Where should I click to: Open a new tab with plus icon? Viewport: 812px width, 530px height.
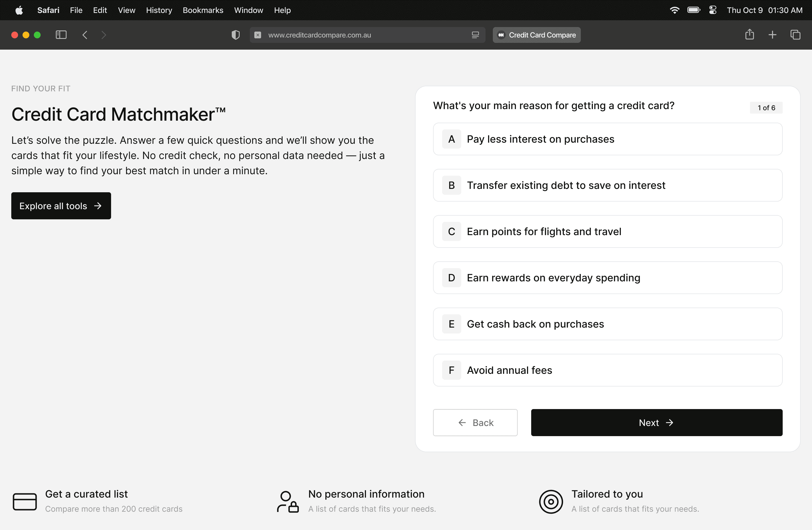(x=773, y=35)
